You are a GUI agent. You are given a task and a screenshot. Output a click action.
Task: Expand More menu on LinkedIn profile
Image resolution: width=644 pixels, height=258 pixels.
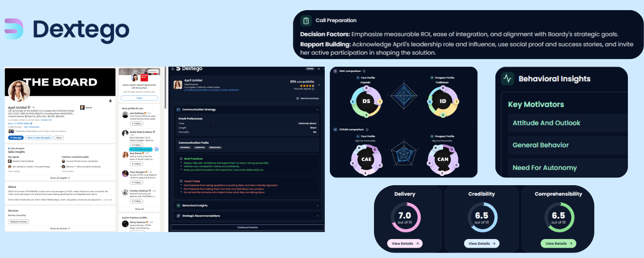(59, 138)
